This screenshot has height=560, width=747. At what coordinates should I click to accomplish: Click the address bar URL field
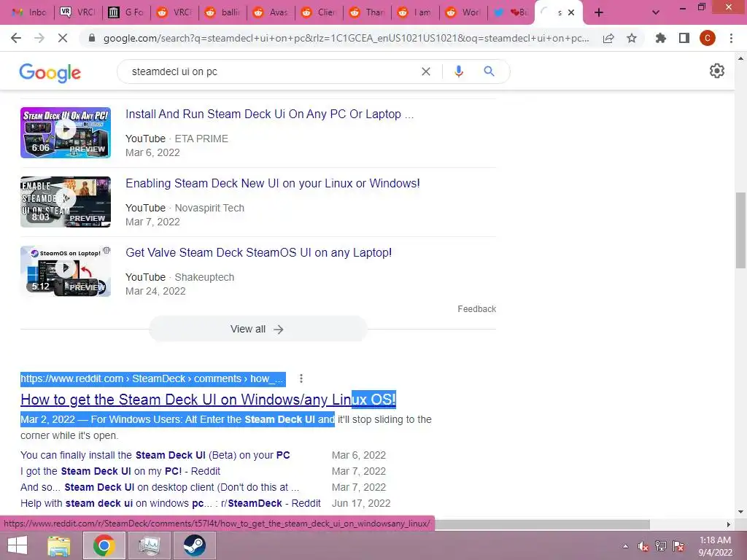tap(346, 38)
